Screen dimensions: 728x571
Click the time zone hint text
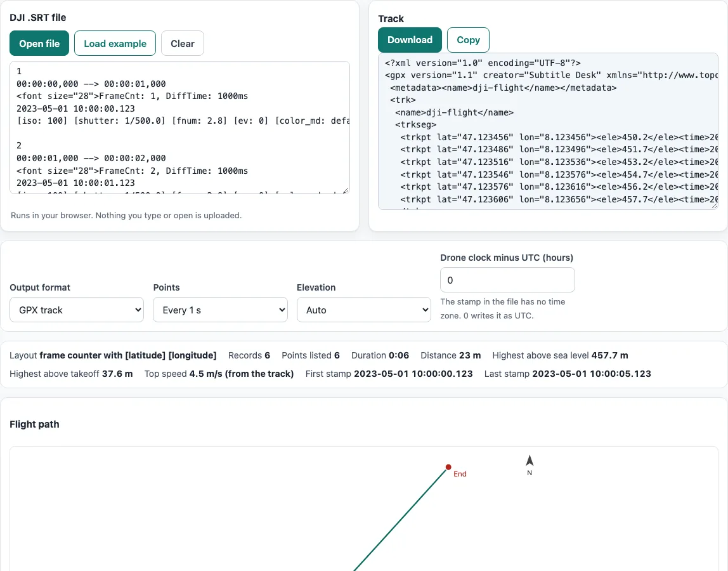(x=503, y=308)
